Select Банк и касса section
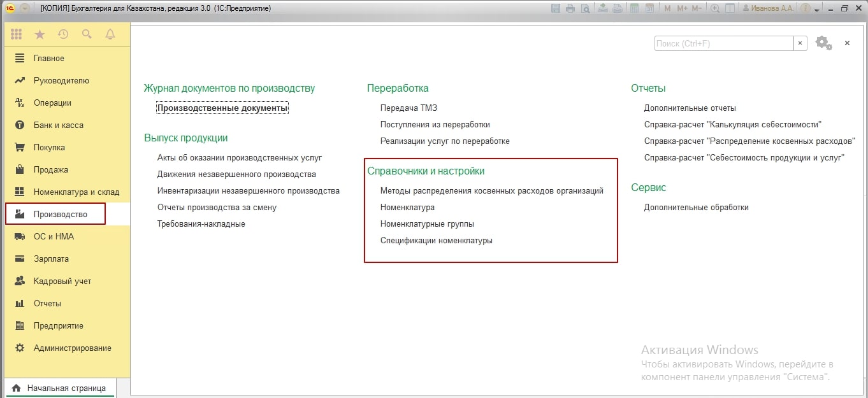 pyautogui.click(x=58, y=125)
